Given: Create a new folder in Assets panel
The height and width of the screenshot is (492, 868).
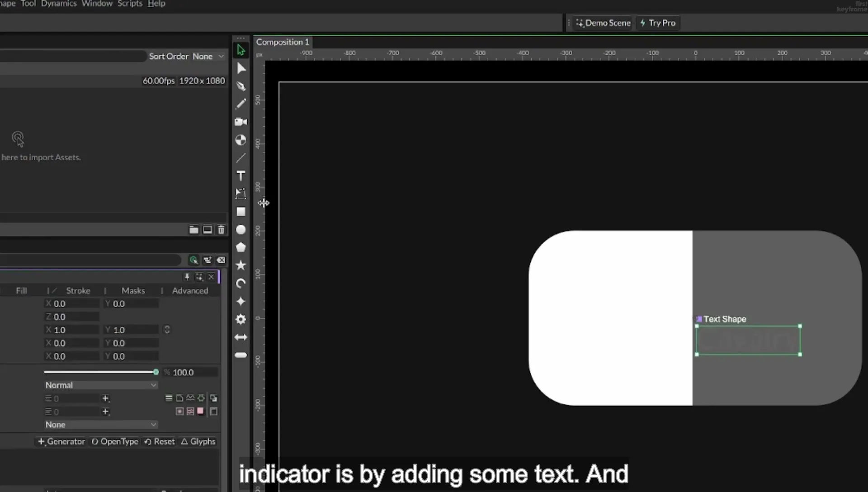Looking at the screenshot, I should point(193,230).
